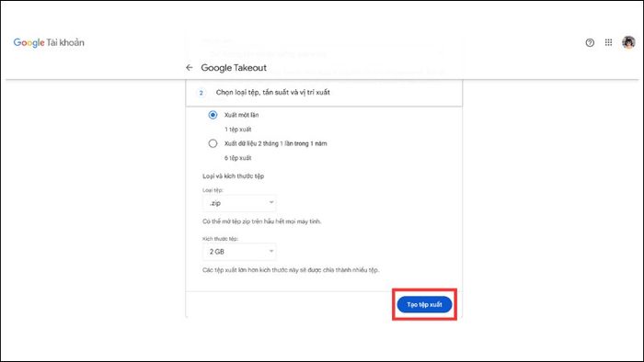Image resolution: width=644 pixels, height=362 pixels.
Task: Open the .zip file type dropdown
Action: (x=239, y=203)
